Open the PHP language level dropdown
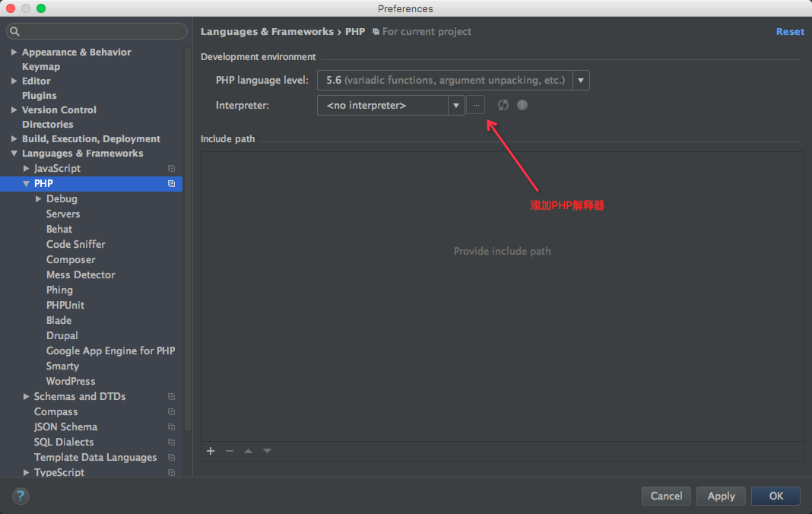The height and width of the screenshot is (514, 812). (x=581, y=80)
